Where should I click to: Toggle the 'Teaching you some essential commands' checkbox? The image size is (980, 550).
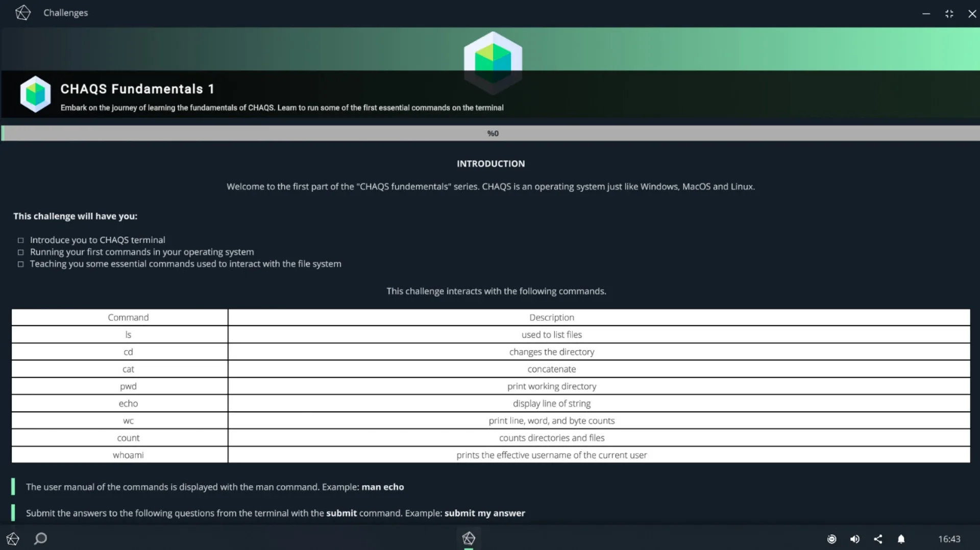[x=21, y=264]
